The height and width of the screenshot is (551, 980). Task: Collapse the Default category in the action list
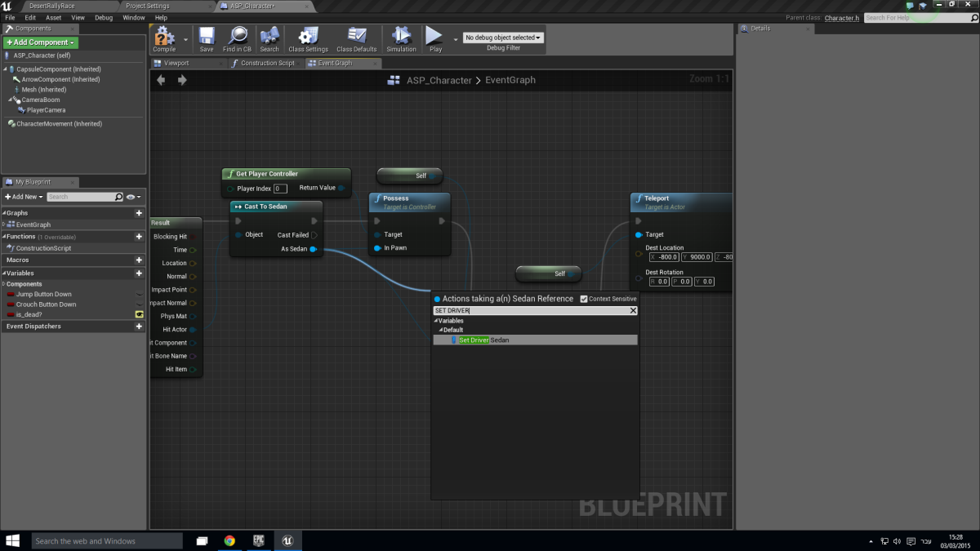440,330
